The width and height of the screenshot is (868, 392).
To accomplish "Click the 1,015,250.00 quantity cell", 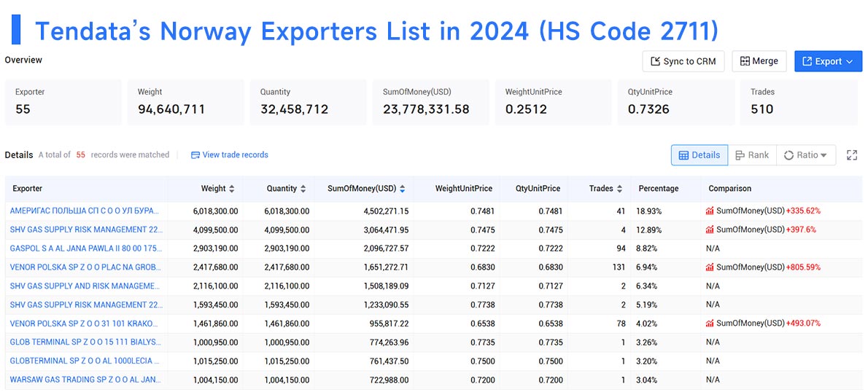I will tap(287, 361).
